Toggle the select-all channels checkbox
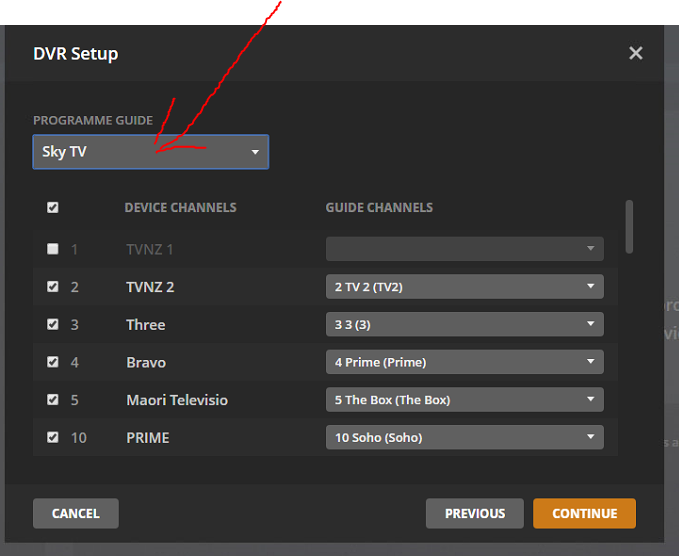 click(x=53, y=208)
